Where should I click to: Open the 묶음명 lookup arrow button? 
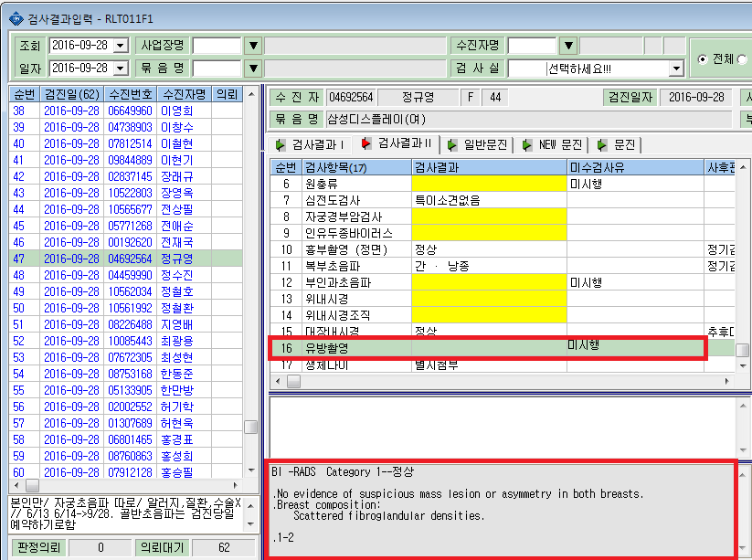coord(253,69)
